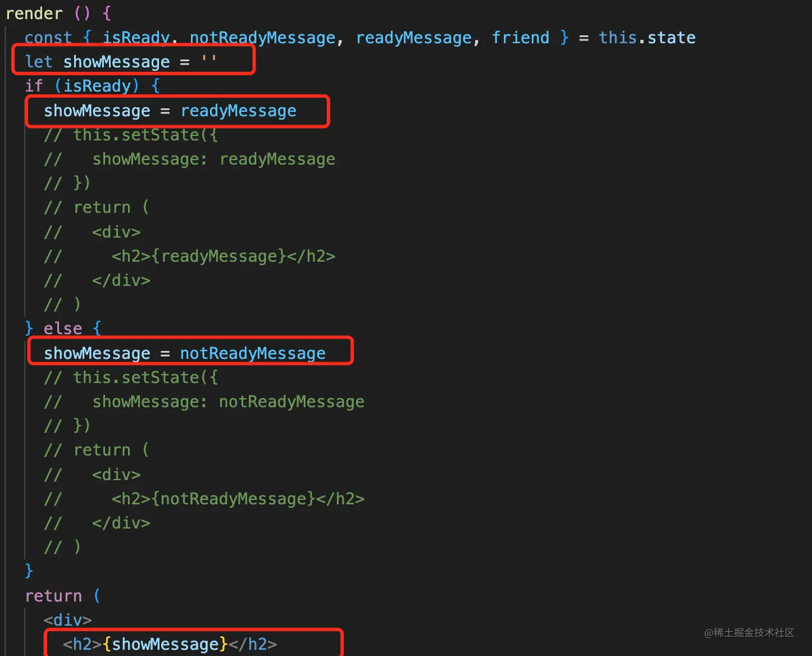Click the 'let showMessage = ''' declaration line
Screen dimensions: 812x656
(121, 62)
